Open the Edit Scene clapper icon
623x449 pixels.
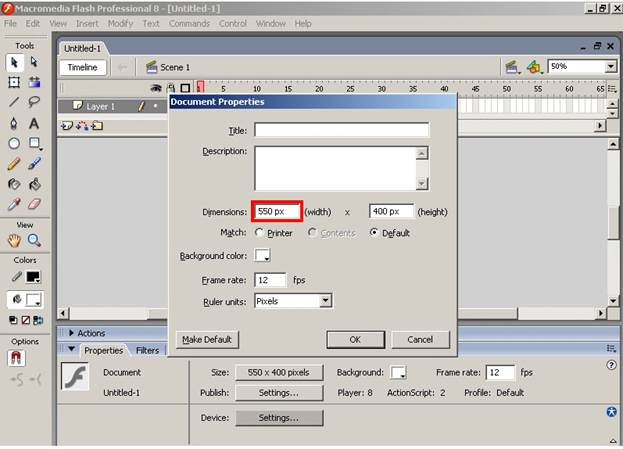pos(512,67)
